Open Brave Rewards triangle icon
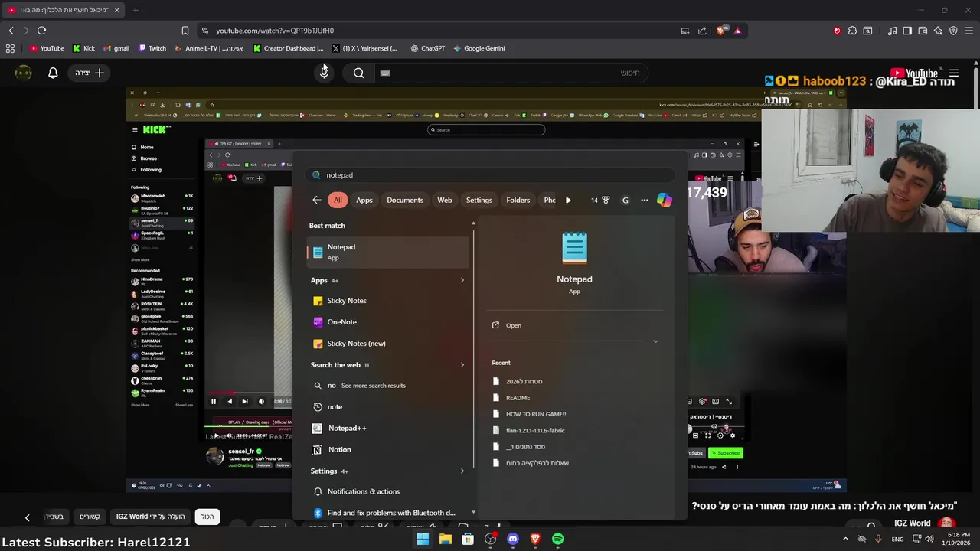Image resolution: width=980 pixels, height=551 pixels. [x=737, y=31]
